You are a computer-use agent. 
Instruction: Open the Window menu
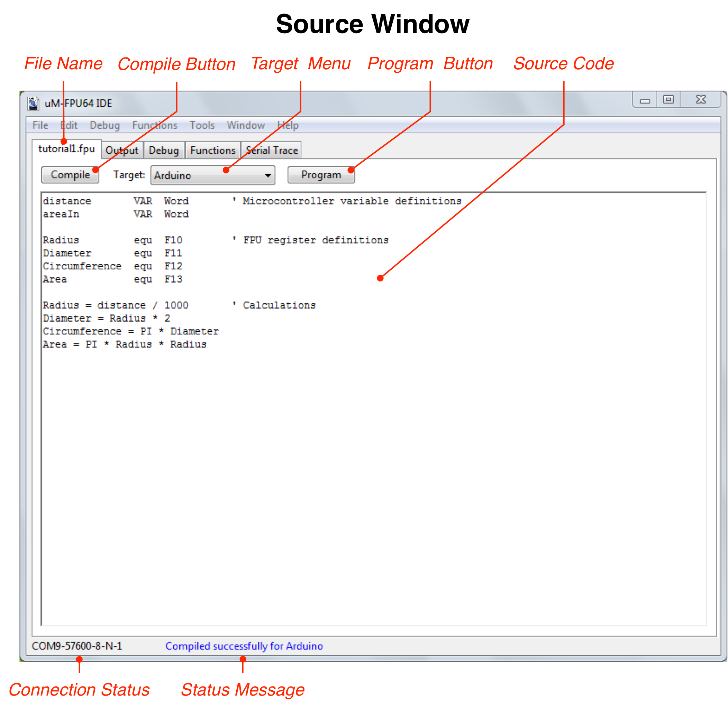(246, 125)
